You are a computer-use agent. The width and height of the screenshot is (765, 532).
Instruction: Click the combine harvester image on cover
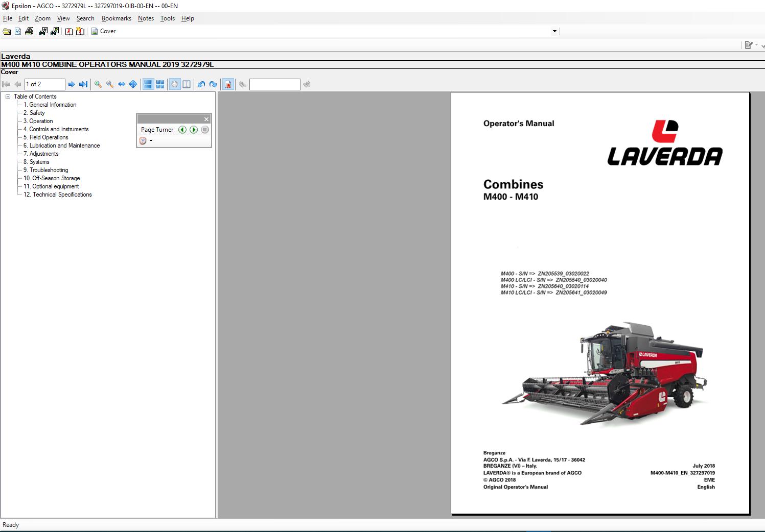click(605, 374)
